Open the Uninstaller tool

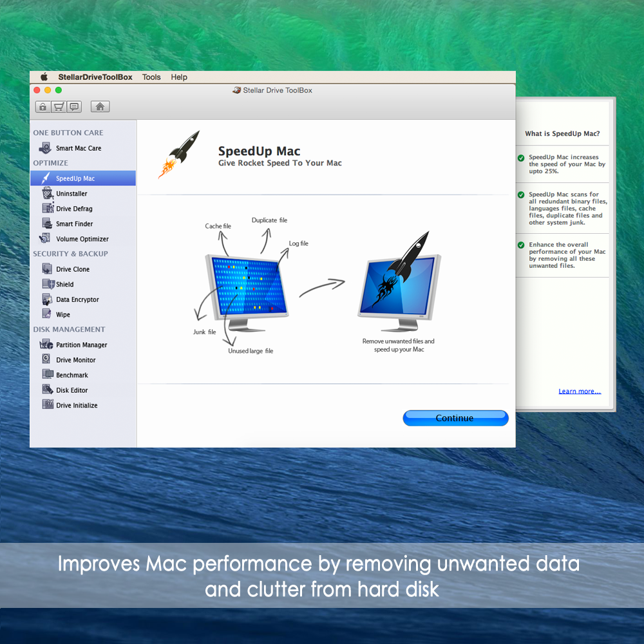[71, 193]
